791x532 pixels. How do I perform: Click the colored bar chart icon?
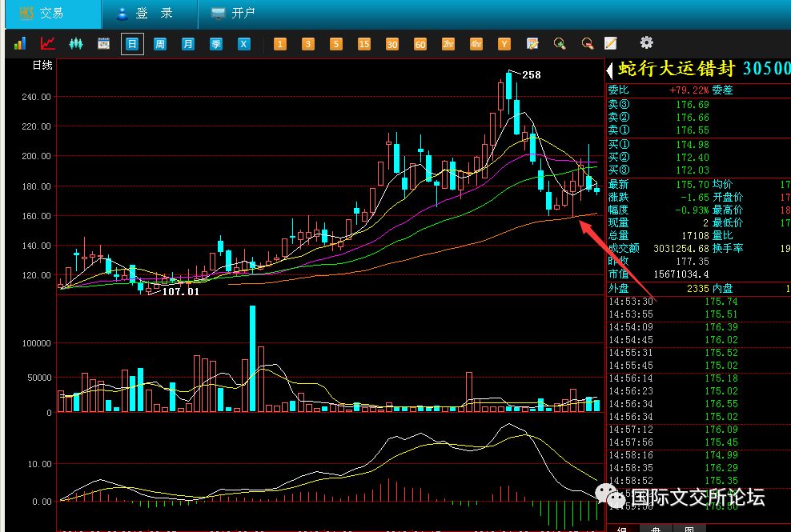click(x=20, y=43)
